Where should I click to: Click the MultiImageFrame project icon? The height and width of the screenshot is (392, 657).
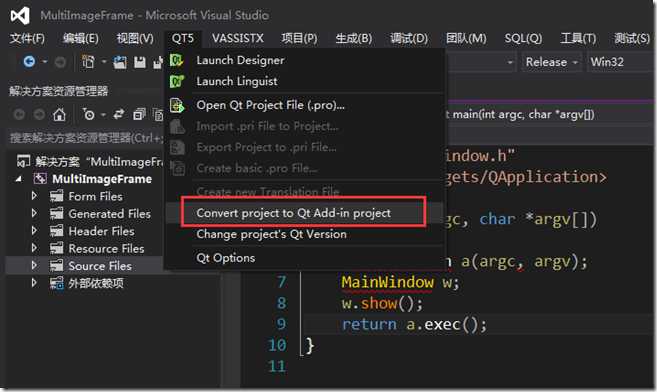[40, 179]
